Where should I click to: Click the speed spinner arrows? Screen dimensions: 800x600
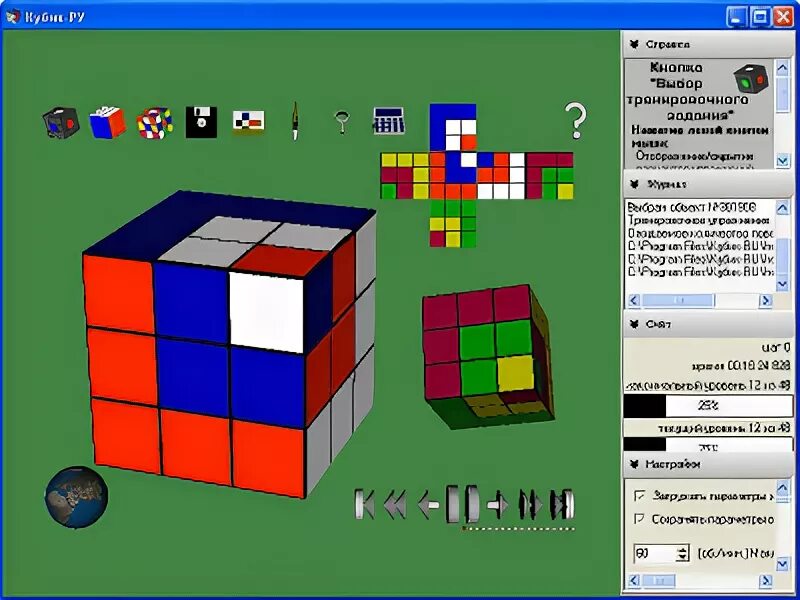coord(683,553)
